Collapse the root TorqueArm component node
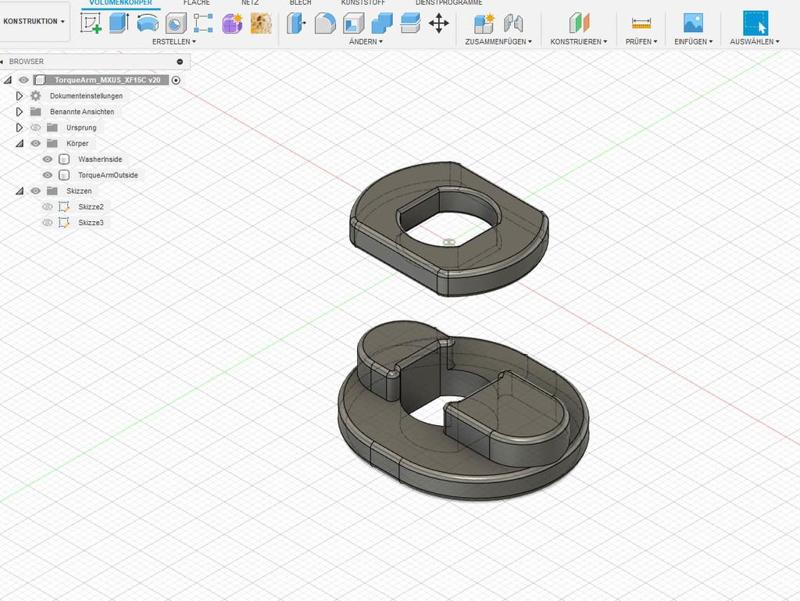This screenshot has height=601, width=800. coord(7,80)
